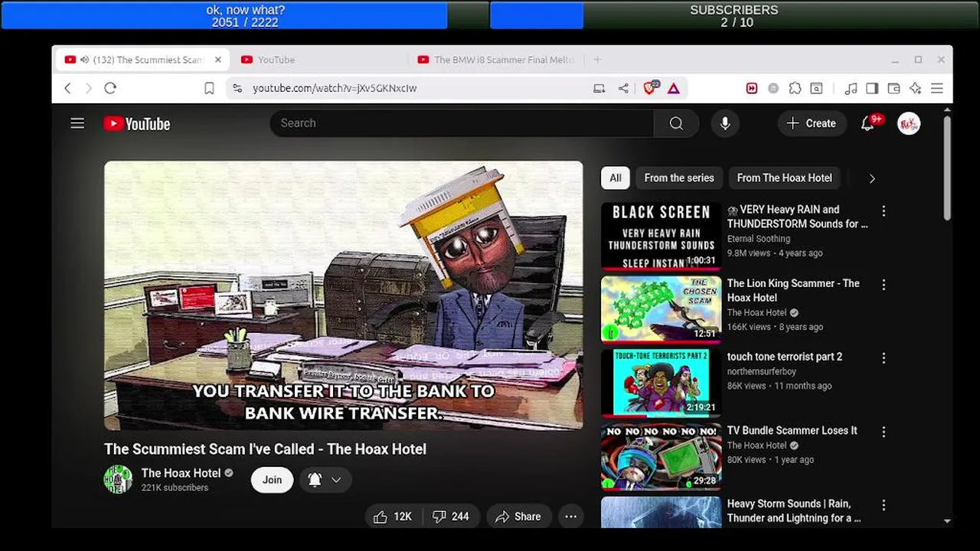Click the Share button
Screen dimensions: 980x551
(x=518, y=517)
